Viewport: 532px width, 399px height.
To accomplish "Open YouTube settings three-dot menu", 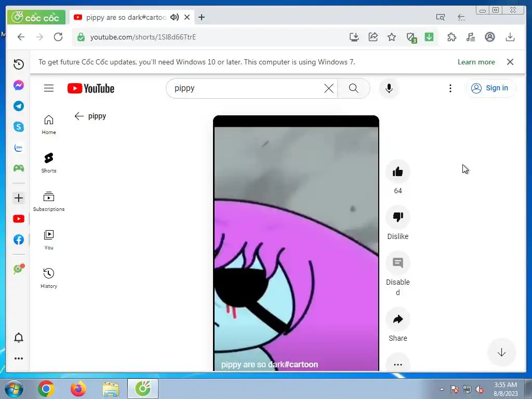I will click(450, 88).
